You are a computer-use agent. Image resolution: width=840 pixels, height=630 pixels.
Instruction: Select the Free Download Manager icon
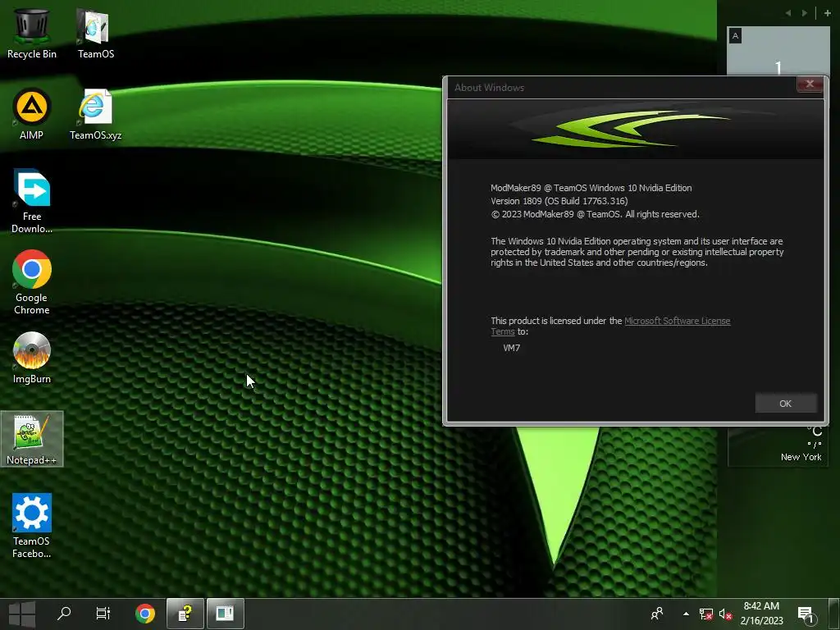pos(32,202)
